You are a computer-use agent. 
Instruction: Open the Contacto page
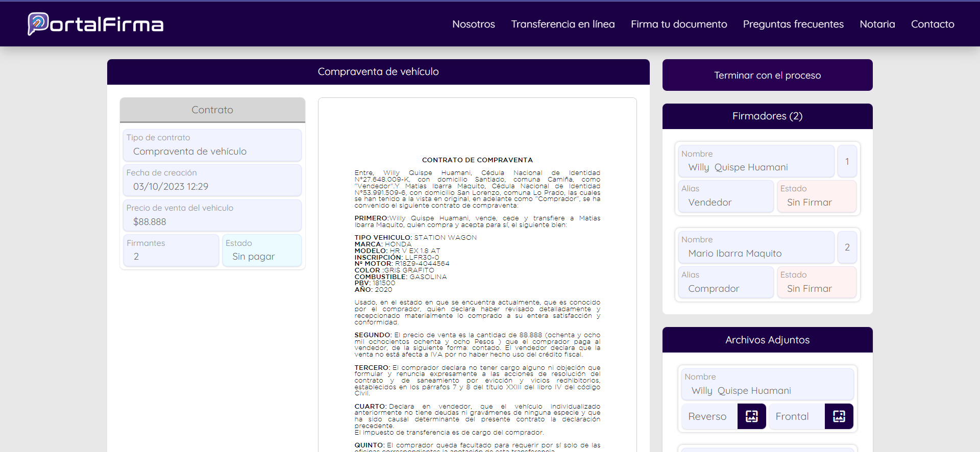pos(932,24)
